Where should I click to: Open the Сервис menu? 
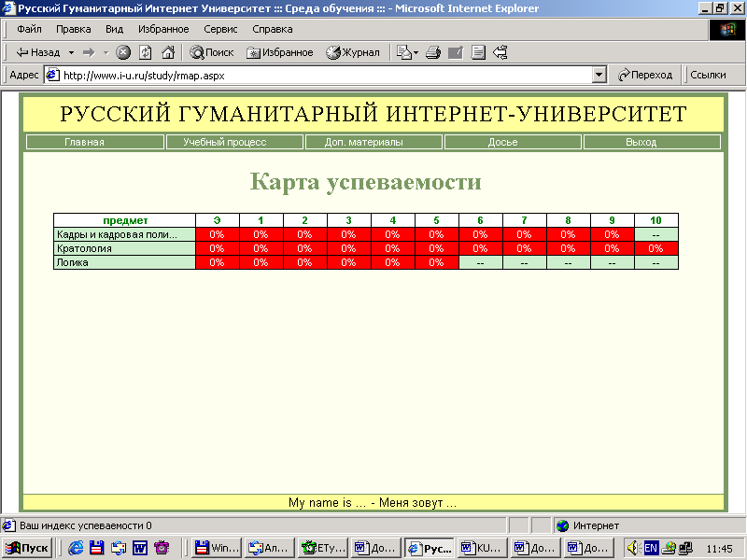[220, 30]
